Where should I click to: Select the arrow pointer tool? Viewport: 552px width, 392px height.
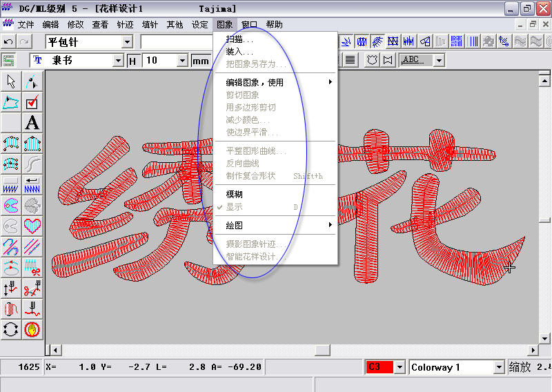[11, 82]
